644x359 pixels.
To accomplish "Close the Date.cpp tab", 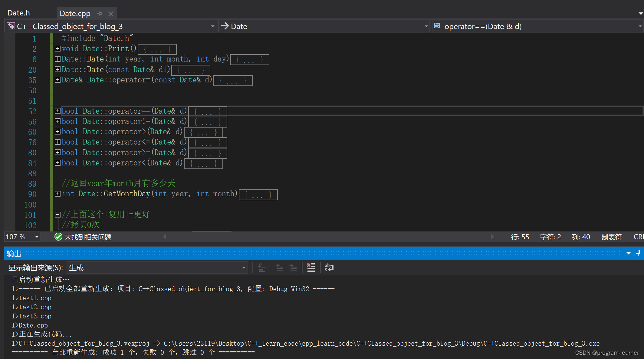I will pyautogui.click(x=111, y=14).
